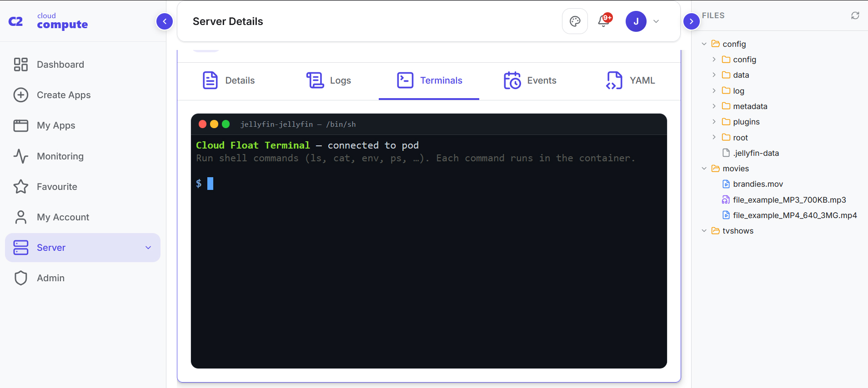Click the Favourite star icon
This screenshot has width=868, height=388.
pos(21,187)
